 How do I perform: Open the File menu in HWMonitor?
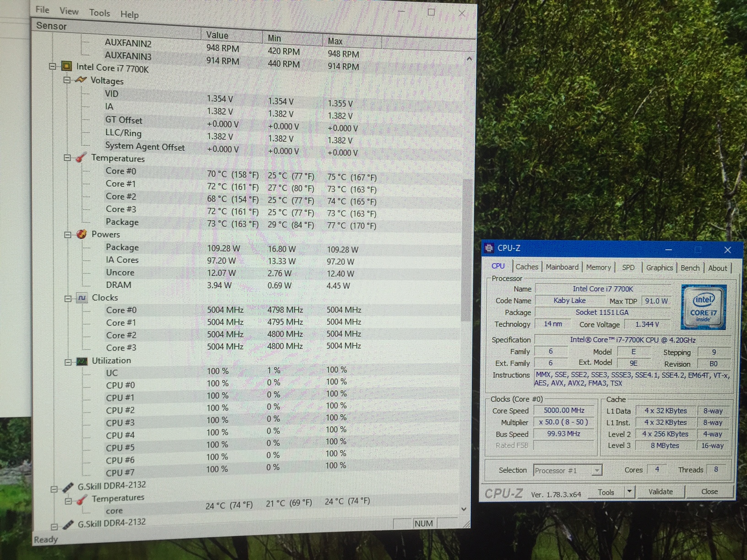pos(42,9)
